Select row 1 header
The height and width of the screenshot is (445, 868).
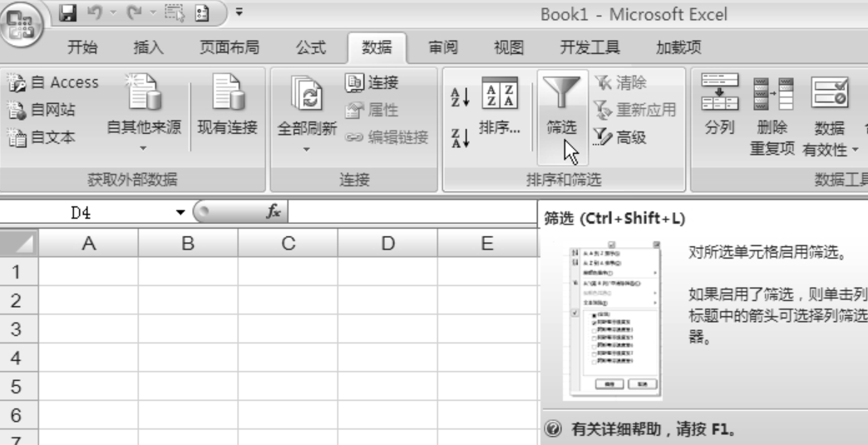tap(19, 271)
